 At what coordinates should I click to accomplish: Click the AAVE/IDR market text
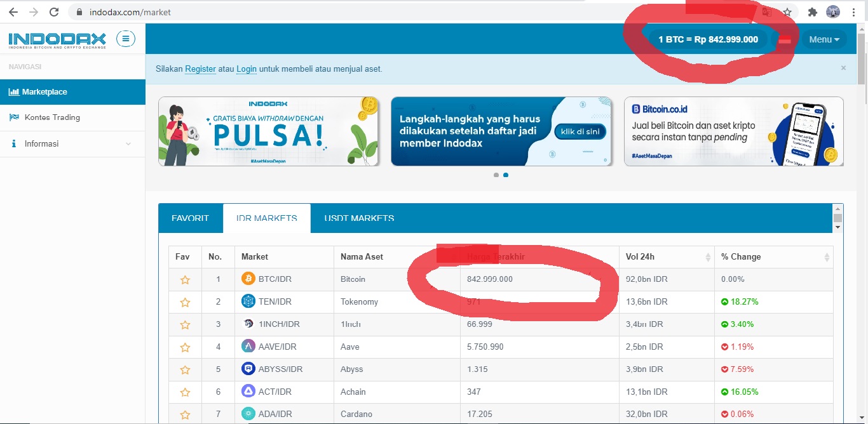pos(278,347)
